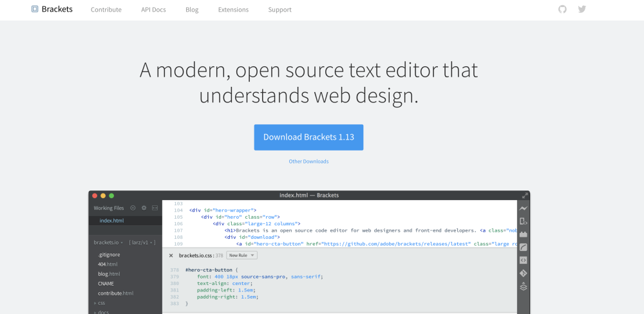Click the curve editor icon in right toolbar
This screenshot has width=644, height=314.
523,247
